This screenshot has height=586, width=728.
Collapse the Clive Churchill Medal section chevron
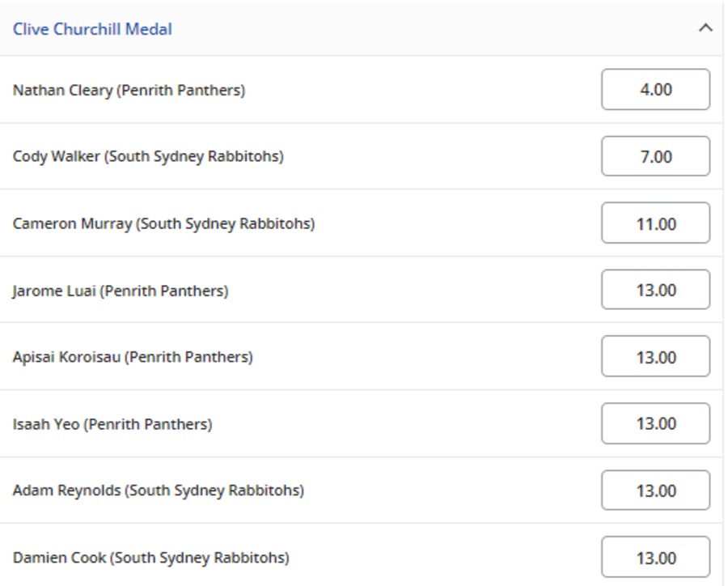[x=705, y=28]
